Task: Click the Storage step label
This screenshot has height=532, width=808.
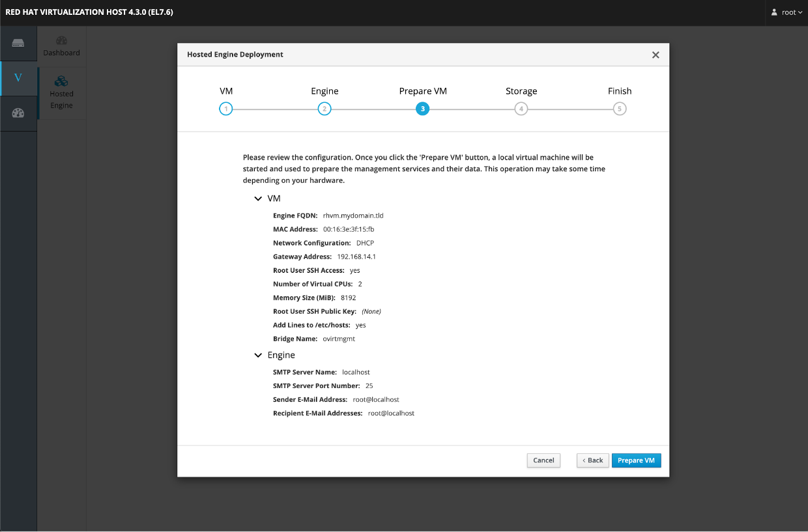Action: [521, 91]
